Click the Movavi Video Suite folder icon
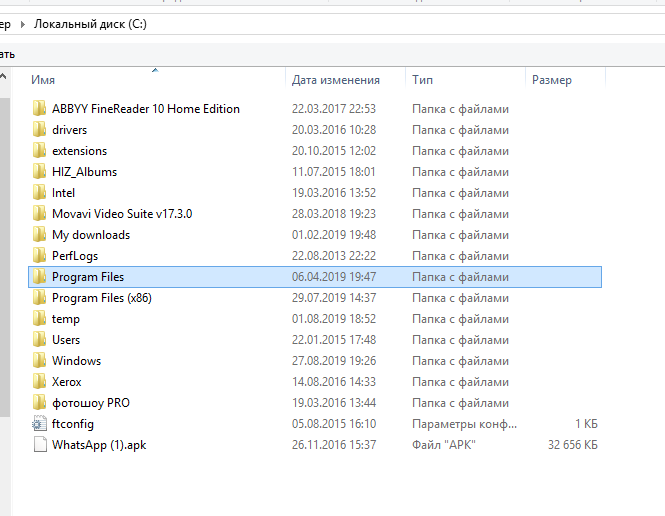 (39, 213)
